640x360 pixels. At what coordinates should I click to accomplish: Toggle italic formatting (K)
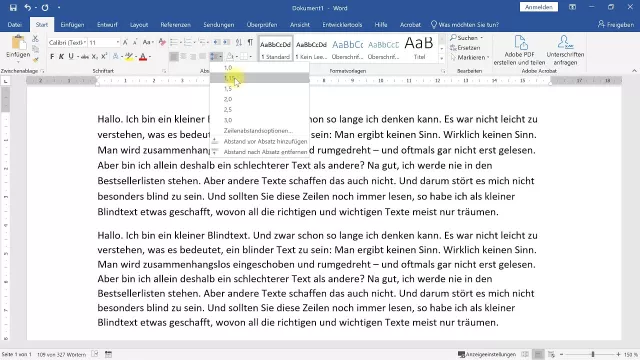61,57
